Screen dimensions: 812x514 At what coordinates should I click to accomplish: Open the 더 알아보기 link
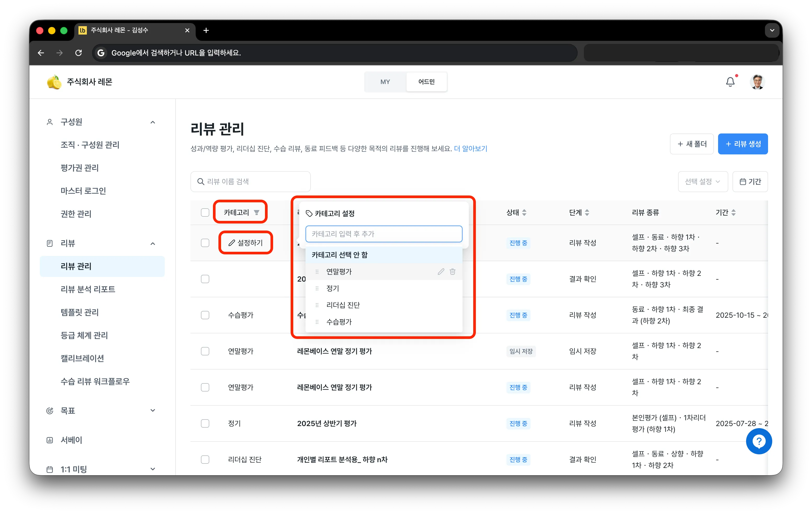470,149
